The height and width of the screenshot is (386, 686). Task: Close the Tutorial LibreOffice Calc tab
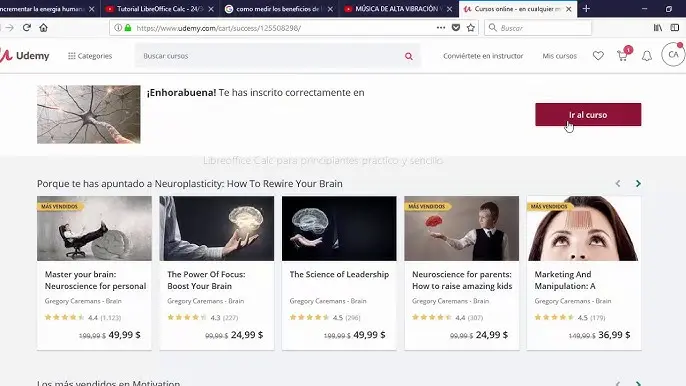(x=211, y=9)
